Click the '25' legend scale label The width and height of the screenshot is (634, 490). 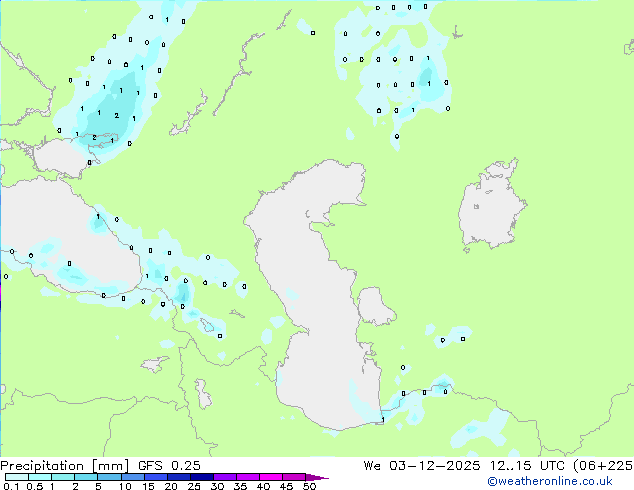click(x=194, y=486)
